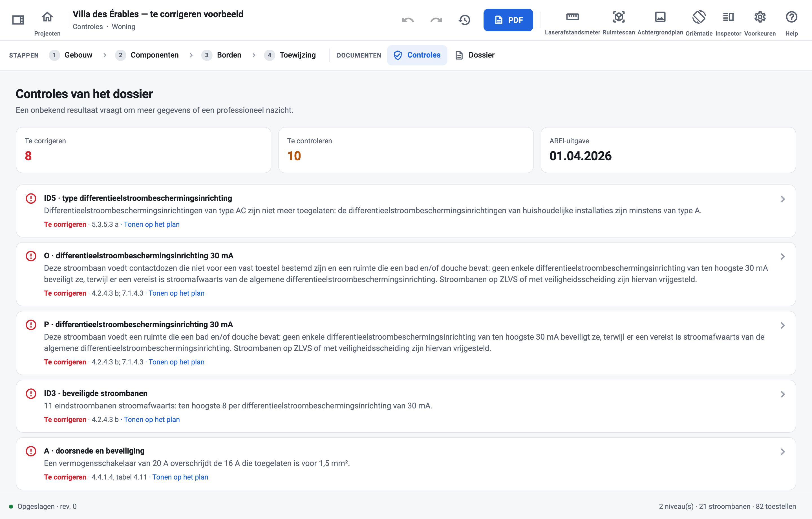Click the Controles · Woning subtitle
The image size is (812, 519).
tap(104, 27)
